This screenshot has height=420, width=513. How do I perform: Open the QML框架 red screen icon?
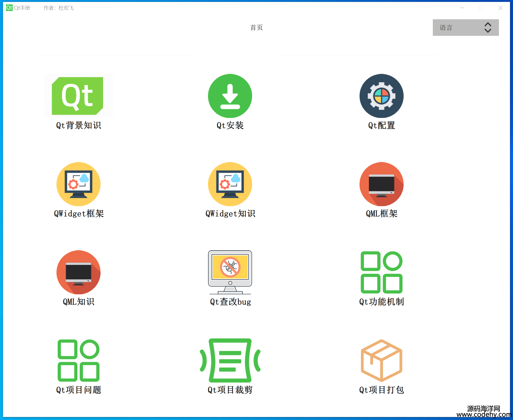click(x=382, y=184)
